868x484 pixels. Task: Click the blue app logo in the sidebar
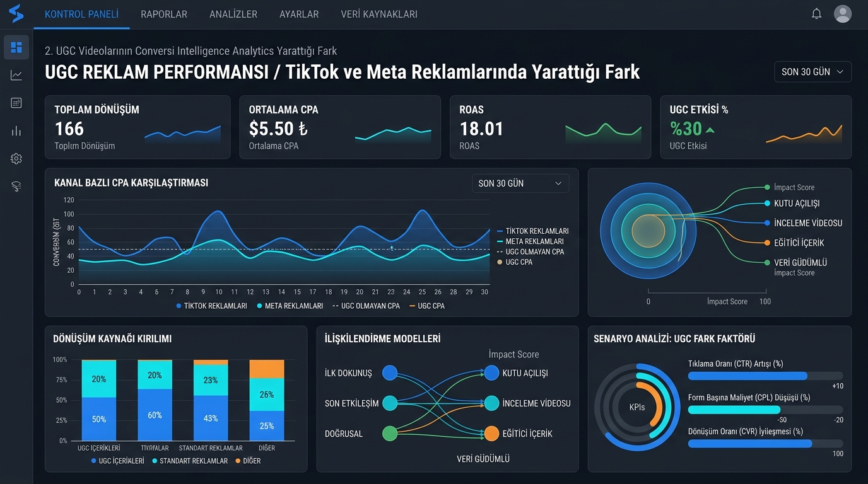16,13
